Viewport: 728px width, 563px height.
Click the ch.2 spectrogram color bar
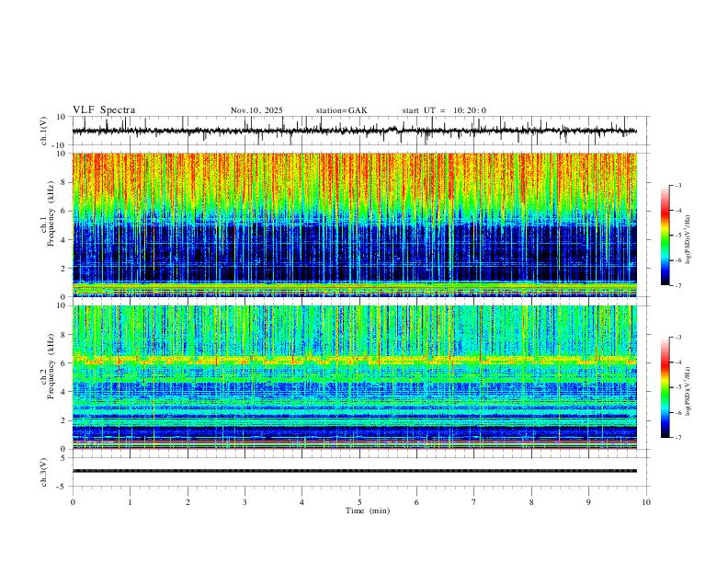(665, 387)
